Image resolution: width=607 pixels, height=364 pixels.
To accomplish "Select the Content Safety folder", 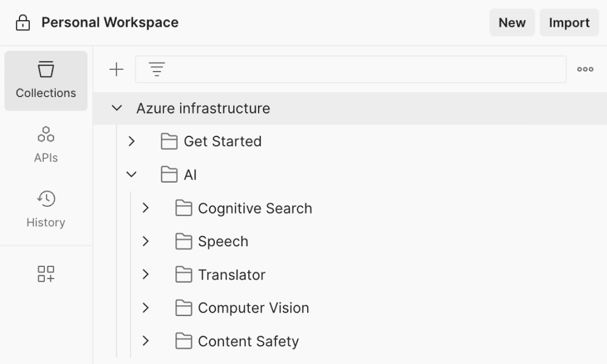I will [248, 341].
